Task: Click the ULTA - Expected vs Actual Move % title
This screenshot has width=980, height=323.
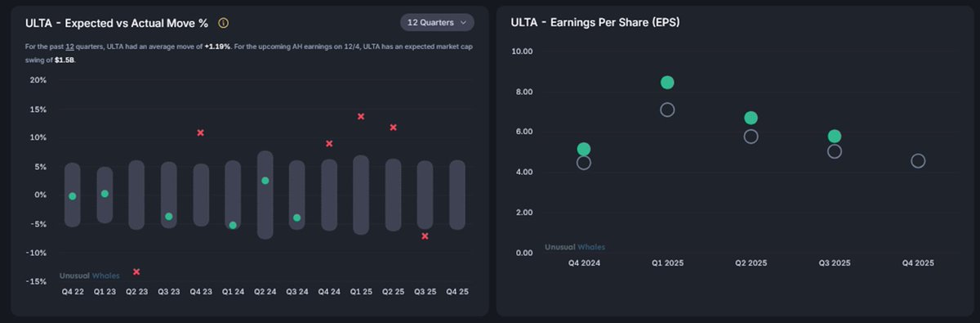Action: click(117, 23)
